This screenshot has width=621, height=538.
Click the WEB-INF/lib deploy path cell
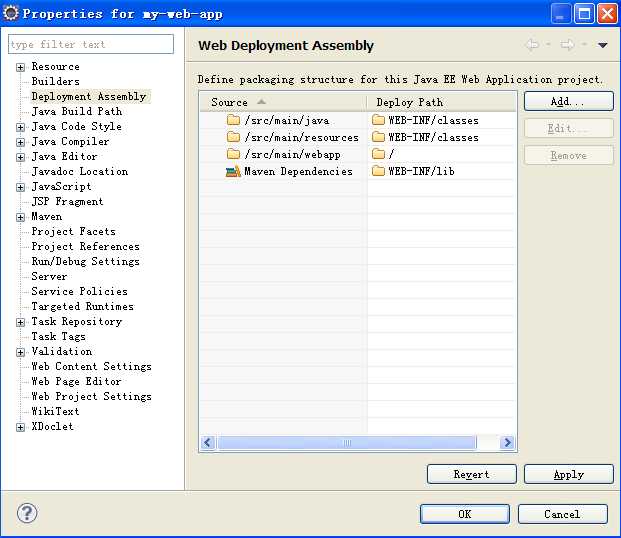click(442, 171)
